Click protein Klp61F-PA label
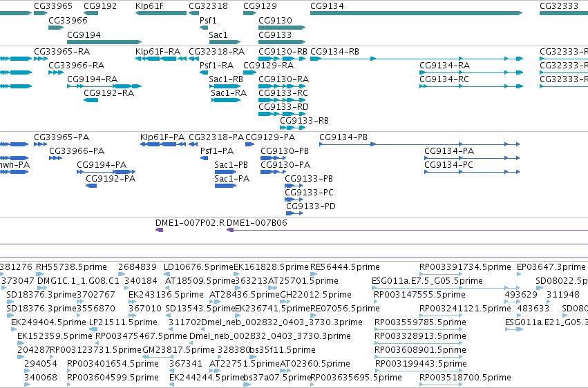 [x=162, y=137]
